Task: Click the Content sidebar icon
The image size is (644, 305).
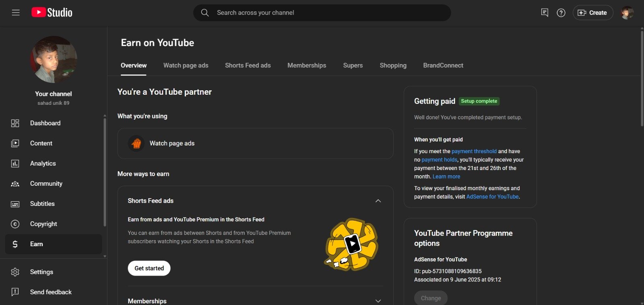Action: point(15,143)
